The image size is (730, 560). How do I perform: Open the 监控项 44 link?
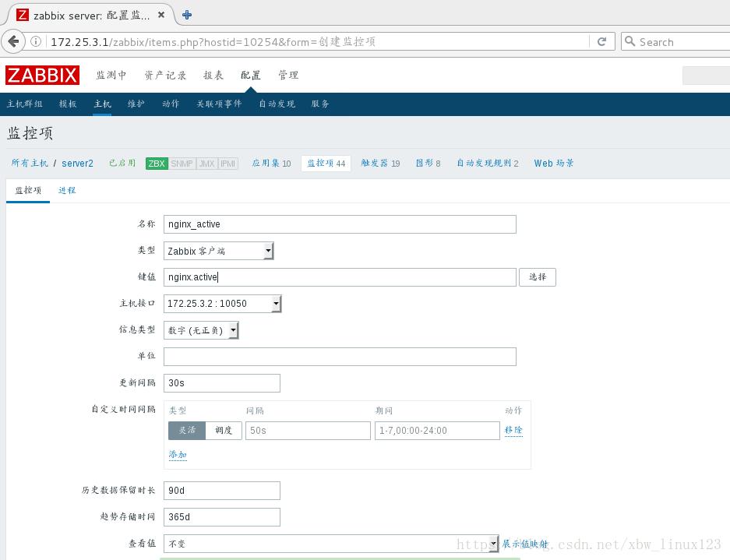click(x=326, y=163)
